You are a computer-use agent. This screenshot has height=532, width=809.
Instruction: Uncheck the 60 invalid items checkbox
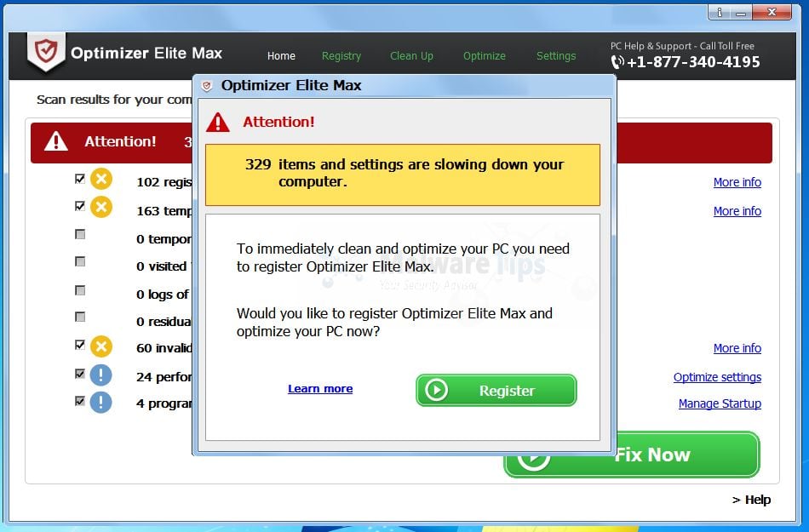pyautogui.click(x=79, y=345)
